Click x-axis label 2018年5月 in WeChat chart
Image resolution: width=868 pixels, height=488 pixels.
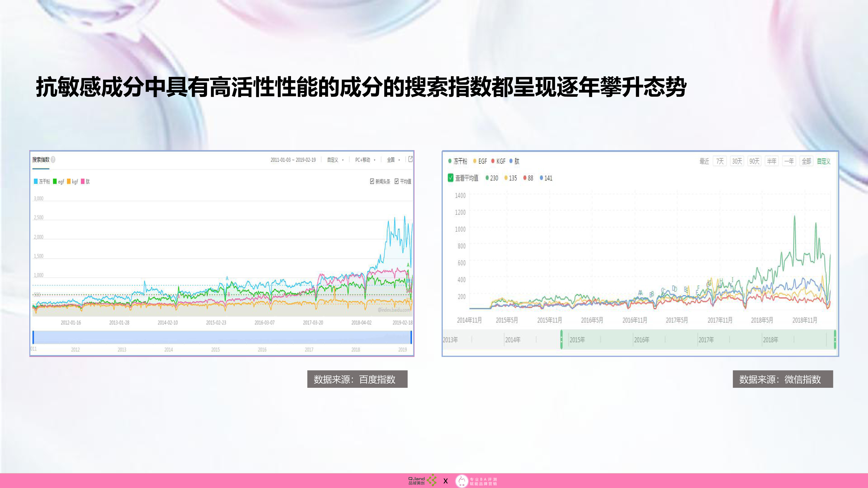[761, 320]
